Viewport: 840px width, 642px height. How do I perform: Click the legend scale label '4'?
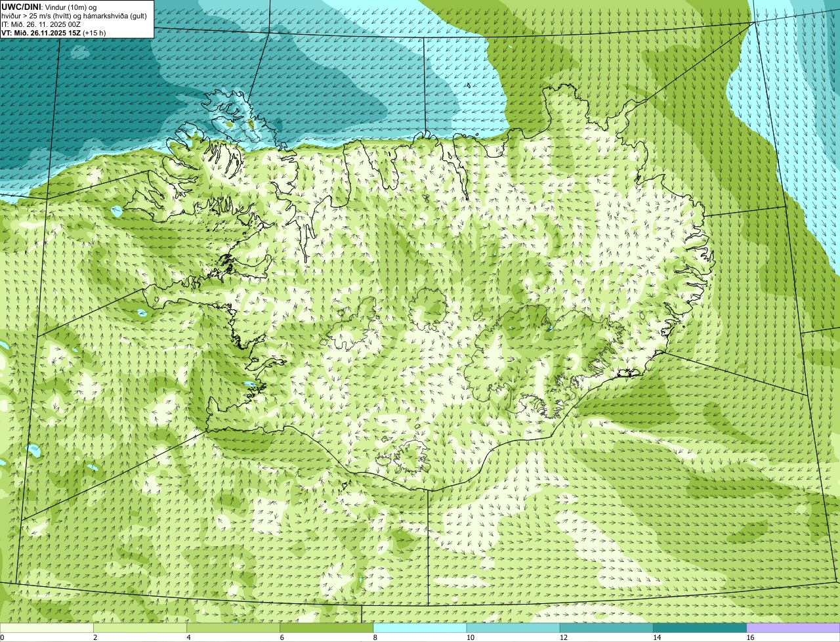coord(188,637)
